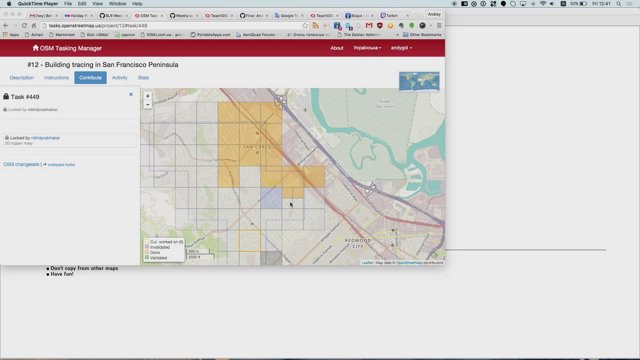Click the browser Forward arrow
The width and height of the screenshot is (640, 360).
pyautogui.click(x=15, y=25)
